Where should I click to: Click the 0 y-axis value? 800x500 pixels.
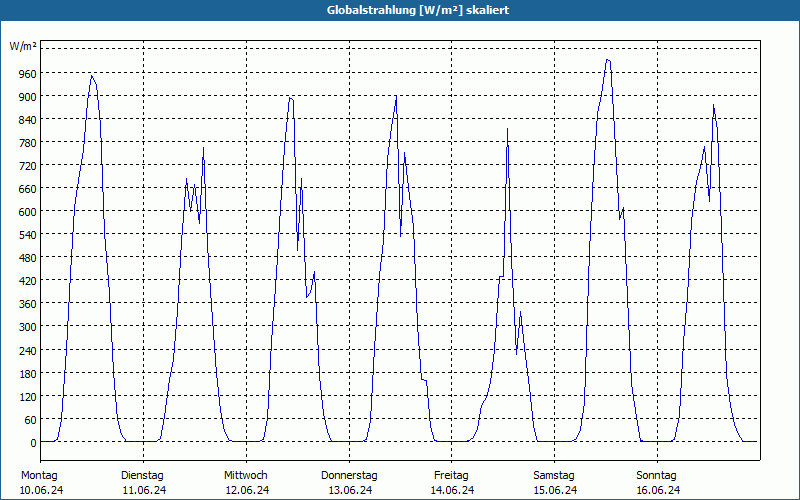[x=33, y=444]
